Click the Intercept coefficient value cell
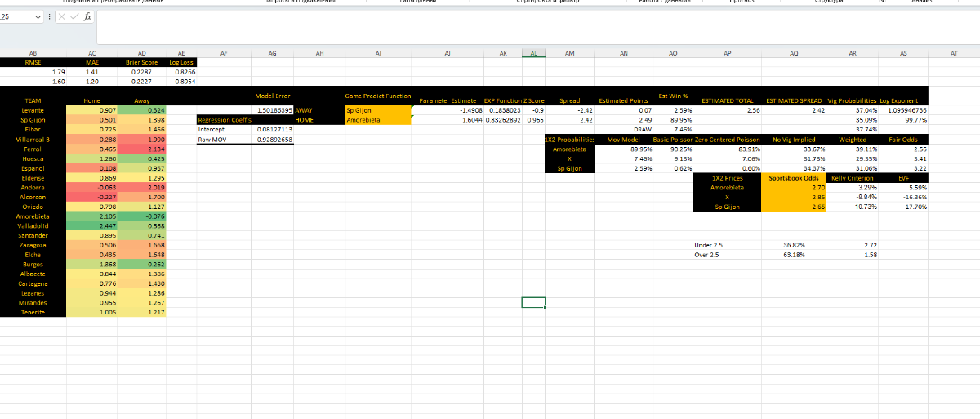 click(273, 129)
